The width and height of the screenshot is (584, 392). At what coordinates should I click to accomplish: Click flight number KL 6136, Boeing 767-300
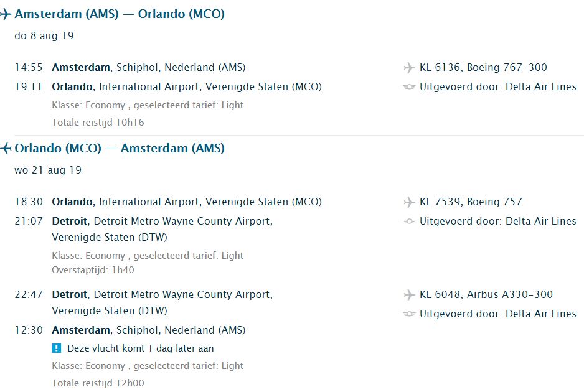point(483,67)
